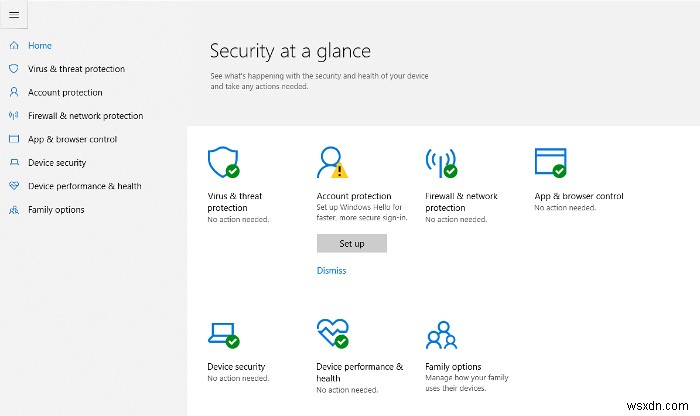The image size is (700, 416).
Task: Click the window icon beside App & browser control in sidebar
Action: click(14, 139)
